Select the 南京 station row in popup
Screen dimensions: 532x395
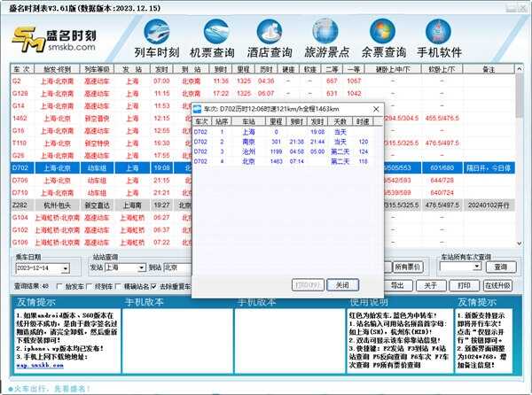(x=250, y=141)
